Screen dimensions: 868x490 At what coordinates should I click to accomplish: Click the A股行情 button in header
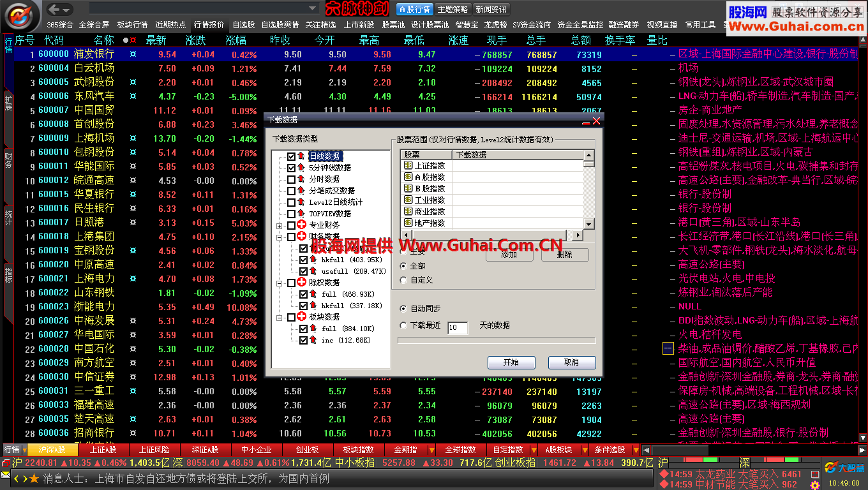[415, 10]
